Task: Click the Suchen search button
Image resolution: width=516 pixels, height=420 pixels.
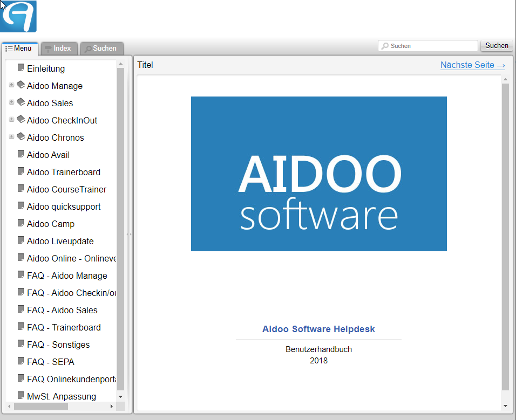Action: (x=497, y=46)
